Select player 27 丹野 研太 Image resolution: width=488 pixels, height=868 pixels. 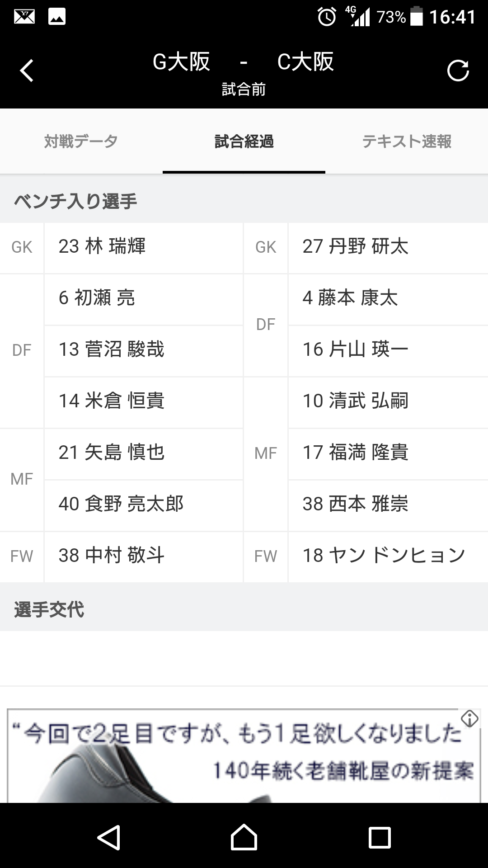click(x=355, y=247)
